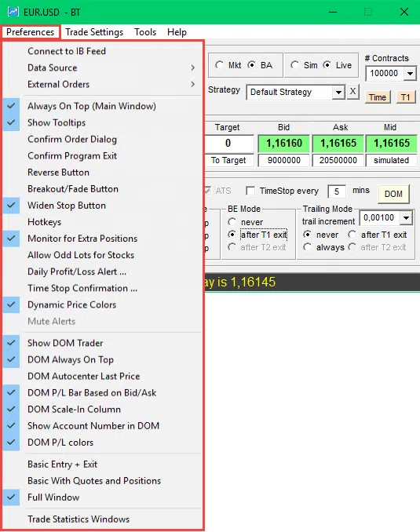Open the Trade Settings menu
Image resolution: width=420 pixels, height=532 pixels.
(94, 32)
